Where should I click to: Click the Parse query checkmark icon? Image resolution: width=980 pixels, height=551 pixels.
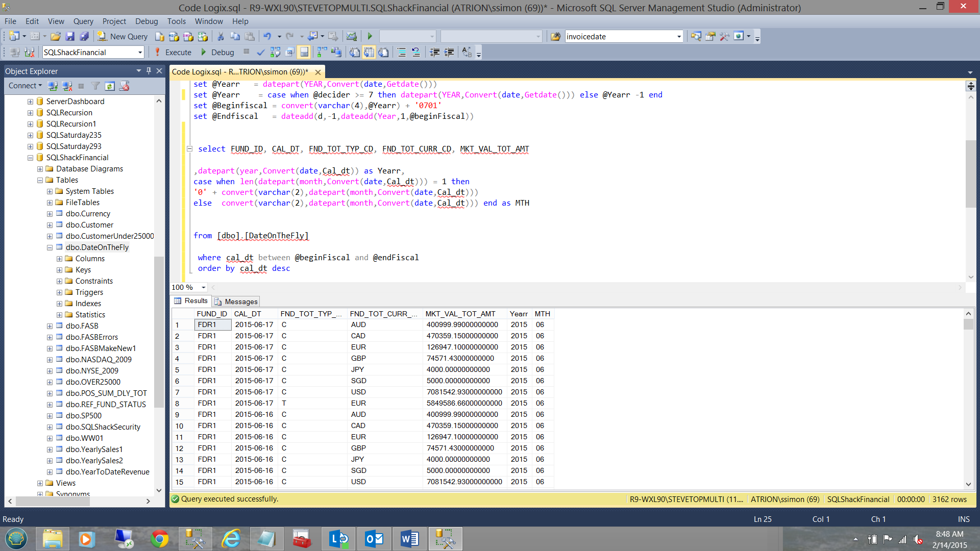(x=261, y=52)
